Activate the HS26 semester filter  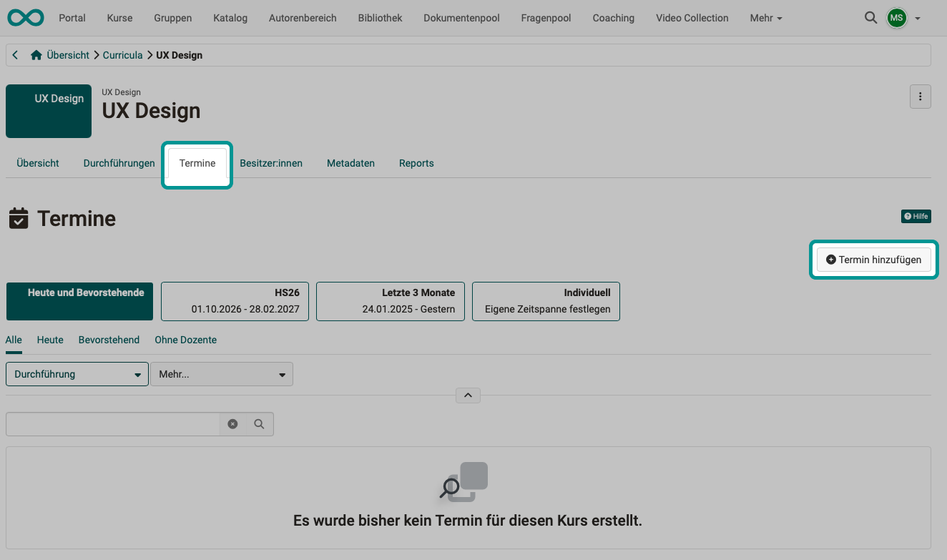click(x=235, y=301)
